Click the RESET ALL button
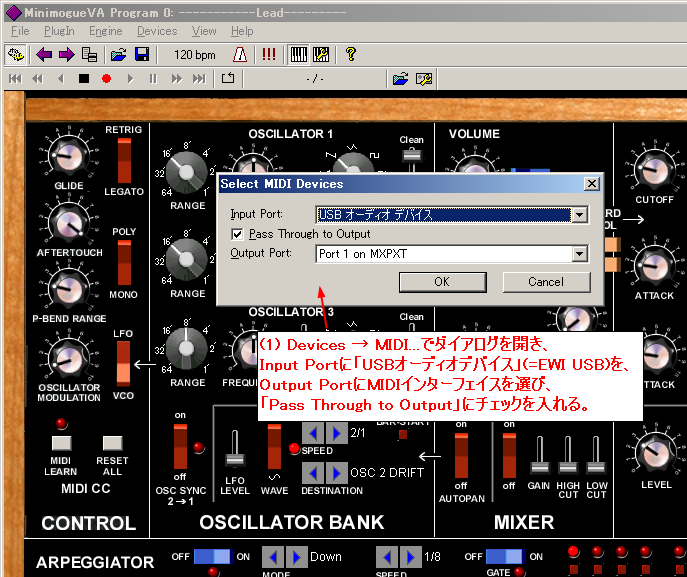 pos(113,443)
